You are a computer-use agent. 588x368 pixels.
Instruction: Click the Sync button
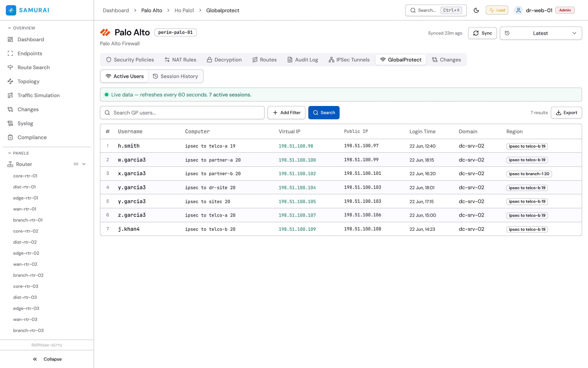(482, 33)
